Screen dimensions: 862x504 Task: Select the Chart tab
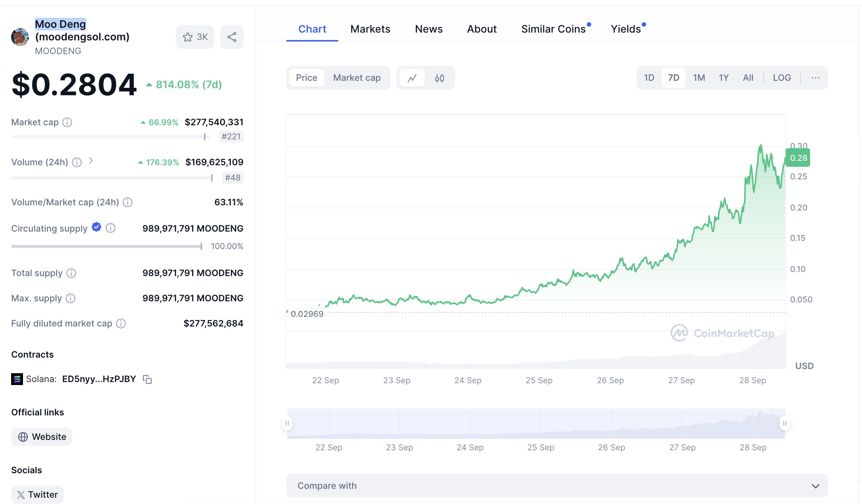pyautogui.click(x=312, y=29)
